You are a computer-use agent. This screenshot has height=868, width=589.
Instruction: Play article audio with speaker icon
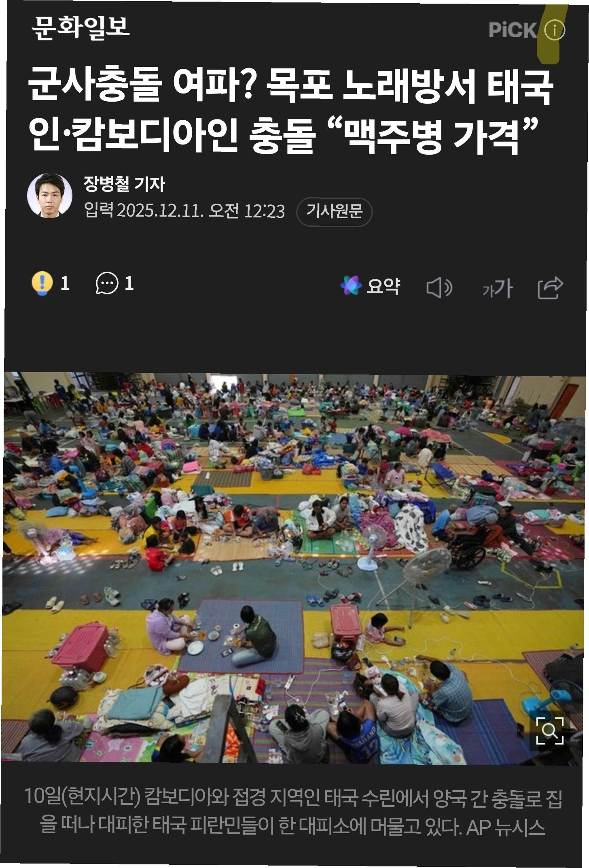439,287
